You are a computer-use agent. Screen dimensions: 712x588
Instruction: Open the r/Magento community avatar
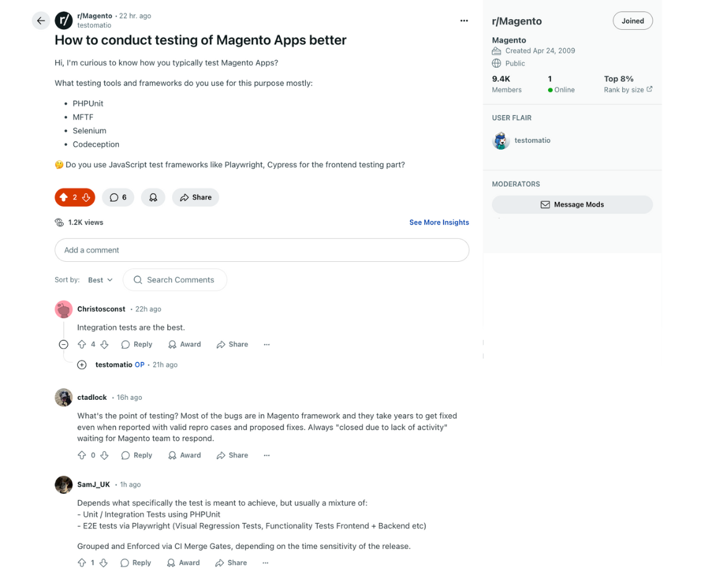tap(64, 20)
